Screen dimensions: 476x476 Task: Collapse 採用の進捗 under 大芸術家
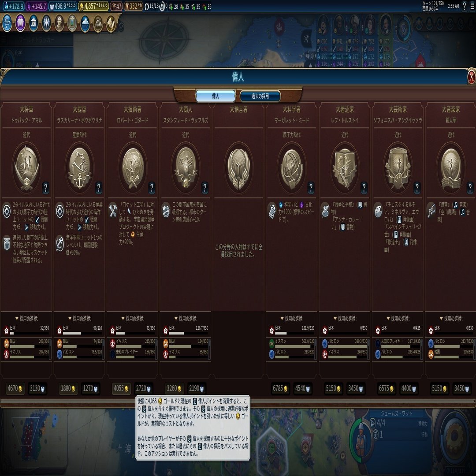click(x=398, y=319)
